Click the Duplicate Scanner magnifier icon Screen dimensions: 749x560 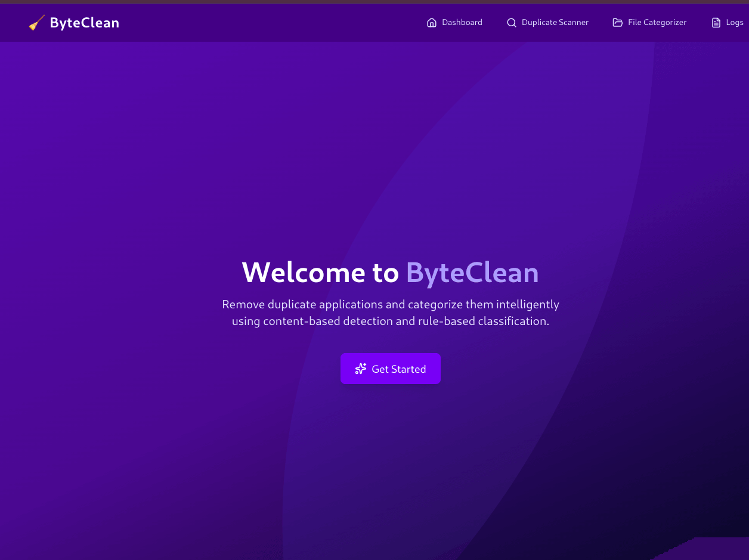click(x=512, y=23)
